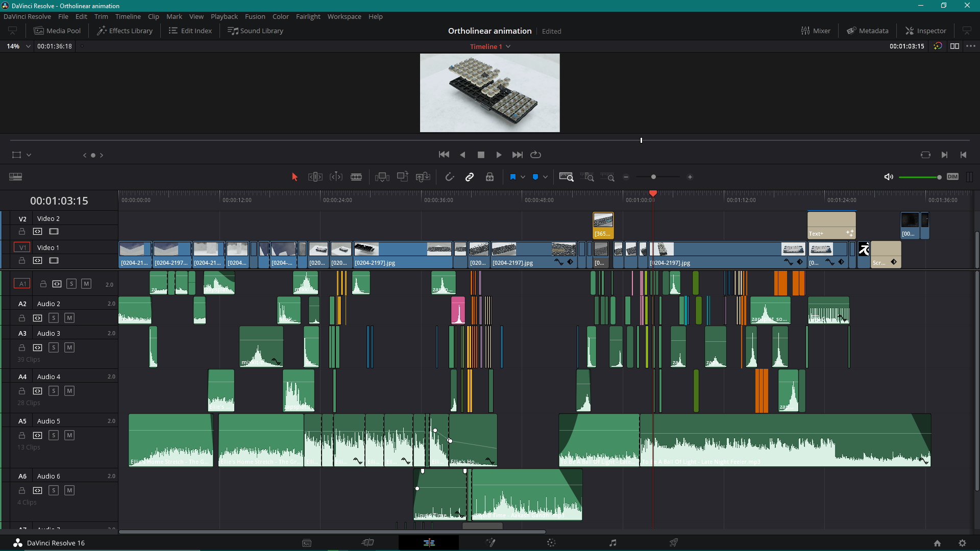Open the Deliver page
Image resolution: width=980 pixels, height=551 pixels.
673,542
